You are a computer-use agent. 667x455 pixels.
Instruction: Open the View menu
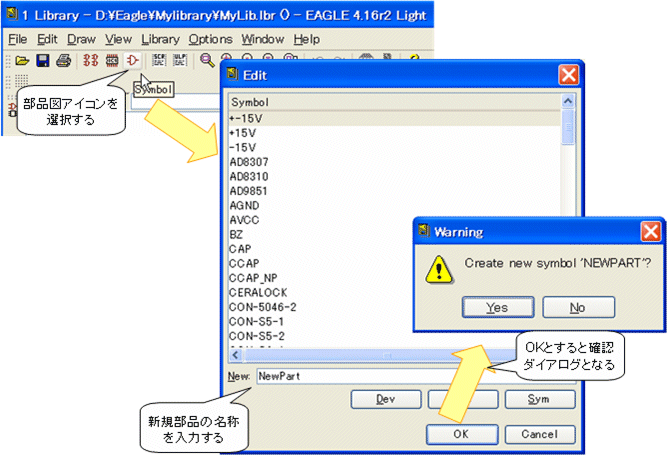[x=118, y=40]
